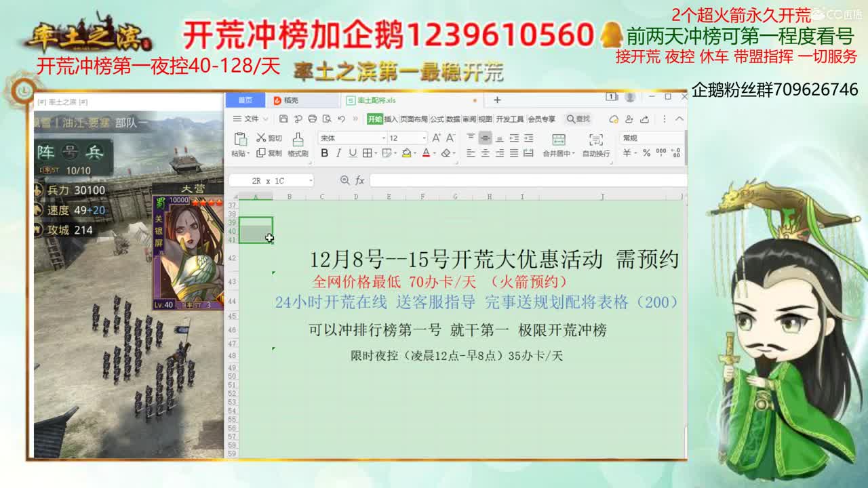Expand the fill color dropdown arrow

pyautogui.click(x=414, y=153)
